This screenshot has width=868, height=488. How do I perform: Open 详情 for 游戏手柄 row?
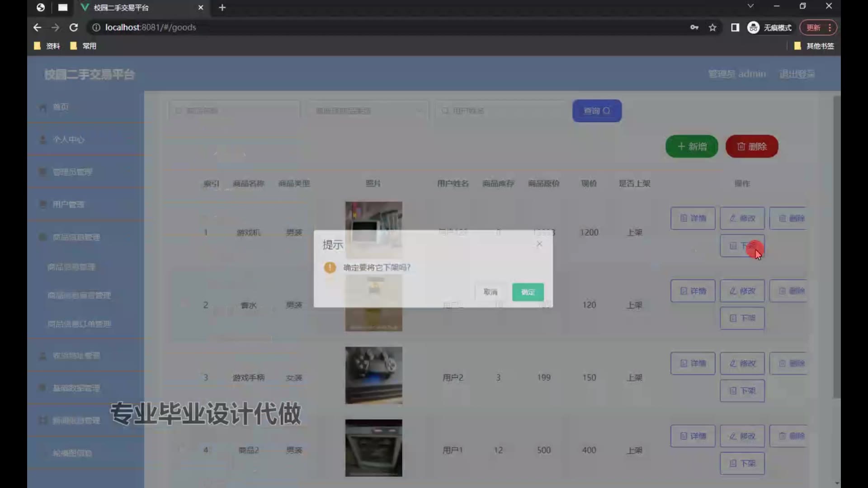pos(693,363)
